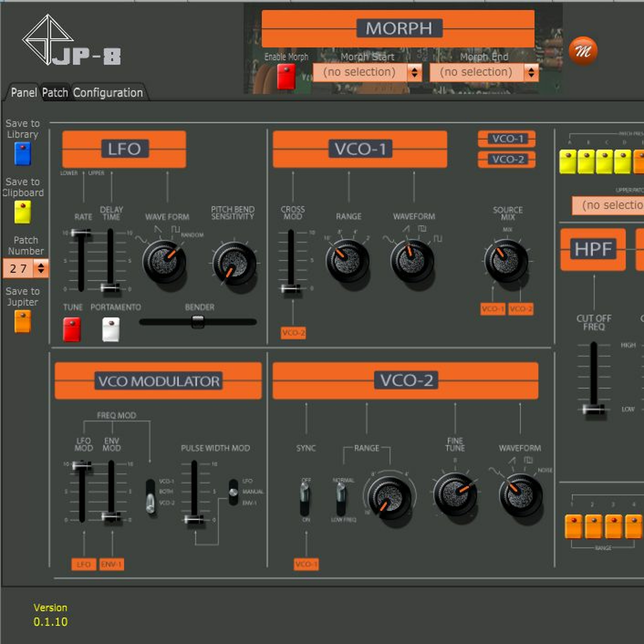The image size is (644, 644).
Task: Select patch preset button B
Action: (586, 162)
